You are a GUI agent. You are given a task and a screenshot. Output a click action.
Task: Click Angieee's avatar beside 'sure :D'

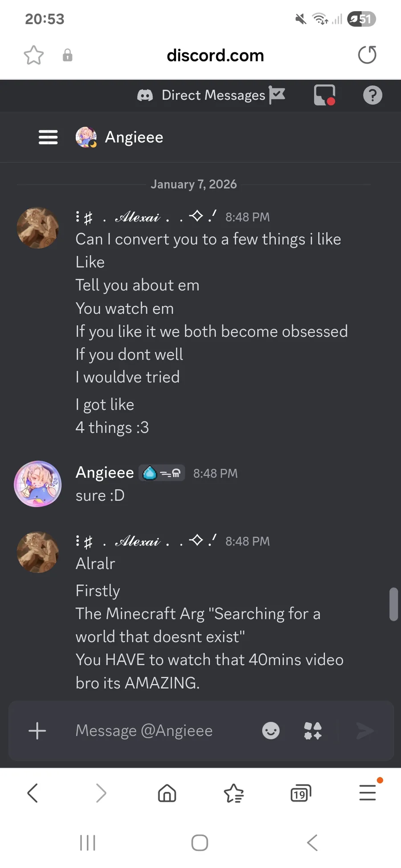38,484
